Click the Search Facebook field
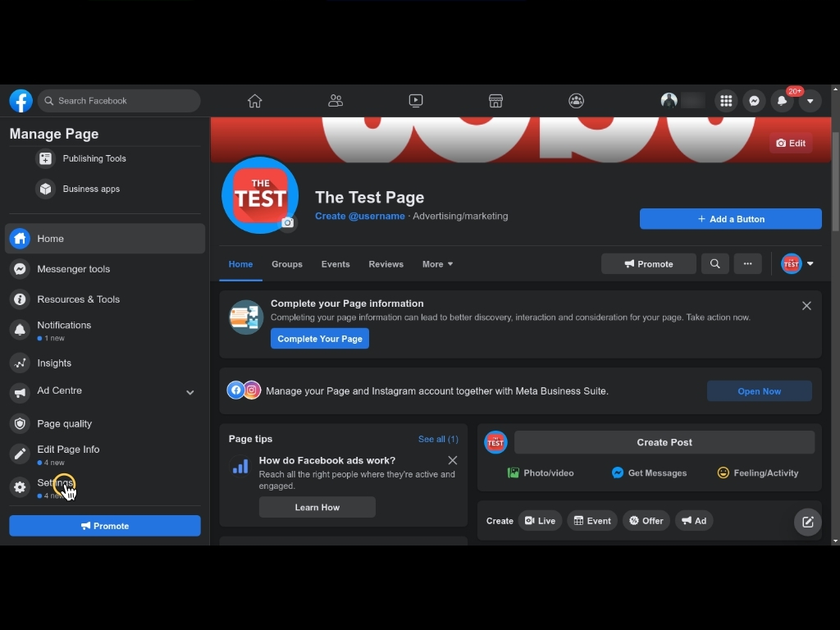The image size is (840, 630). pyautogui.click(x=119, y=101)
